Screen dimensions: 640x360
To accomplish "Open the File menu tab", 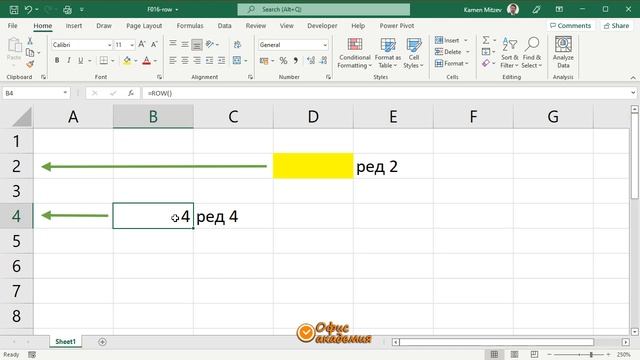I will pyautogui.click(x=13, y=26).
